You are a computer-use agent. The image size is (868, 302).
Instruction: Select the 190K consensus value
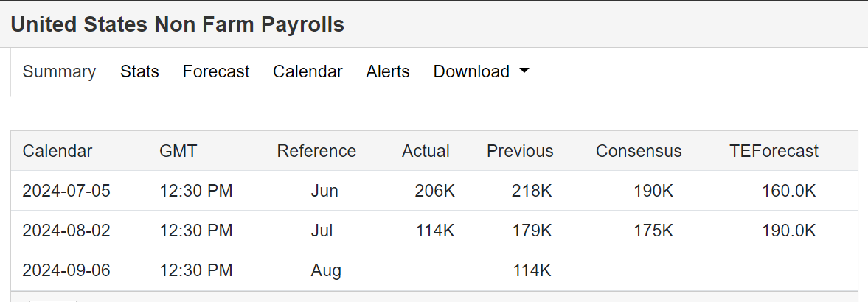pyautogui.click(x=653, y=191)
